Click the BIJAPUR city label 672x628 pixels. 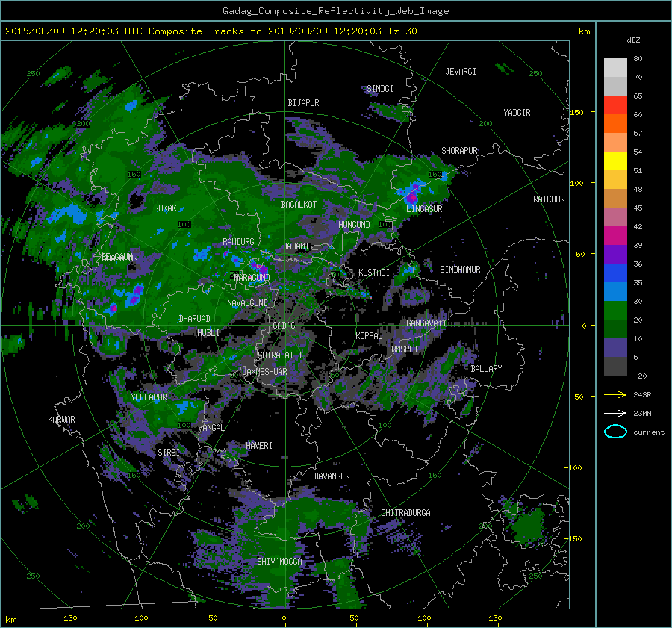[303, 103]
